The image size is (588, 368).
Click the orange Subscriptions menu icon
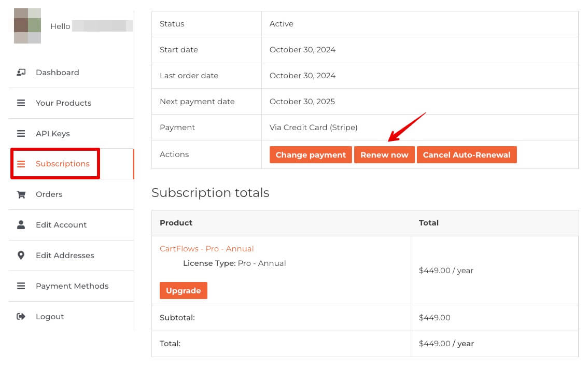coord(21,164)
